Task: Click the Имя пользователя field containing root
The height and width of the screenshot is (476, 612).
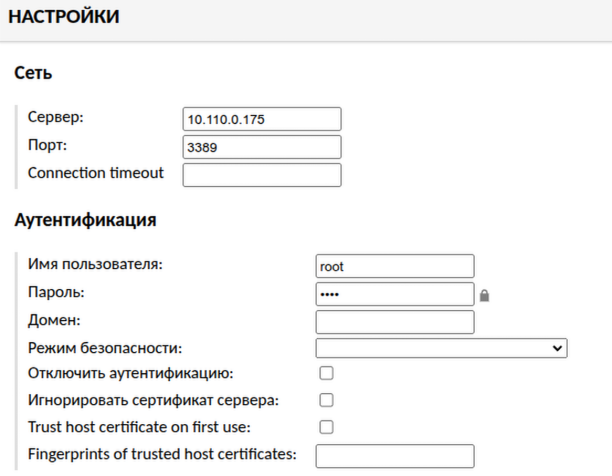Action: coord(394,266)
